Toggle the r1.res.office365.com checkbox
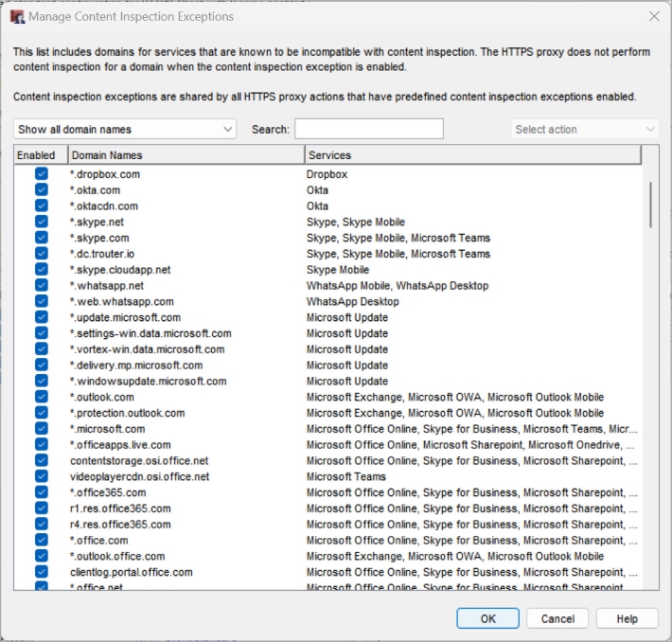 pyautogui.click(x=42, y=508)
